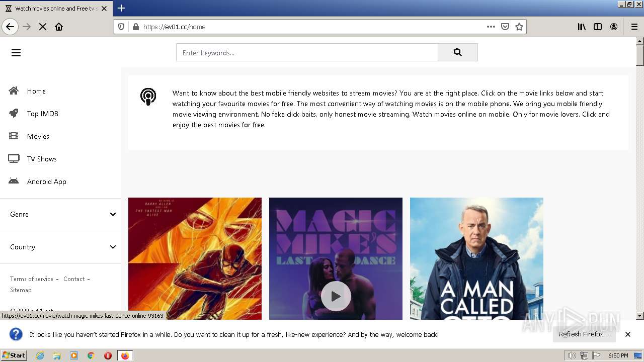Close the current browser tab
644x362 pixels.
click(104, 9)
